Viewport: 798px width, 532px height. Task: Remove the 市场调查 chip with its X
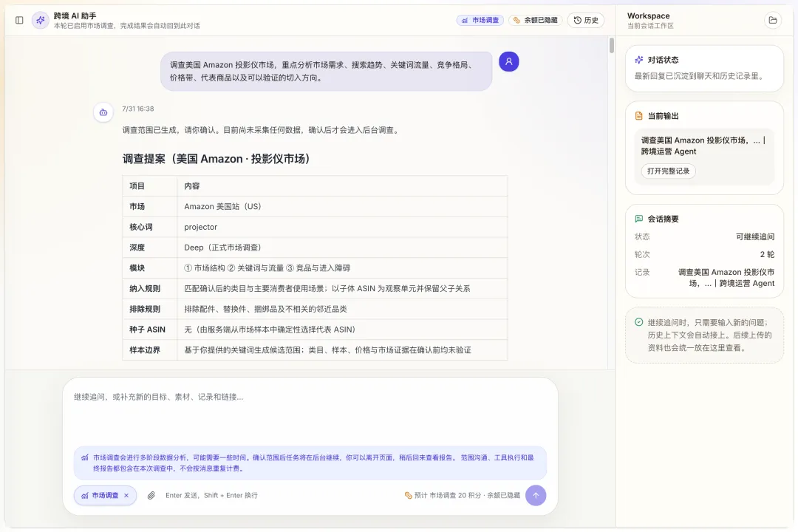tap(126, 495)
